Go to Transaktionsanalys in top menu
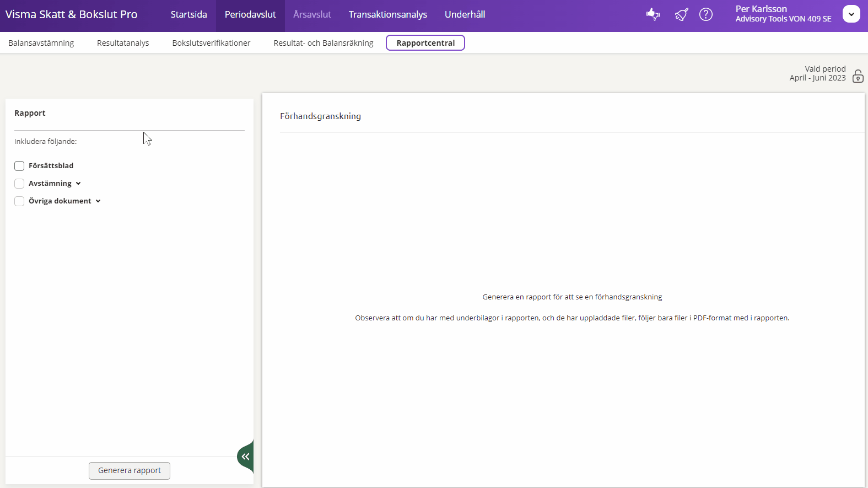This screenshot has width=868, height=488. 387,15
